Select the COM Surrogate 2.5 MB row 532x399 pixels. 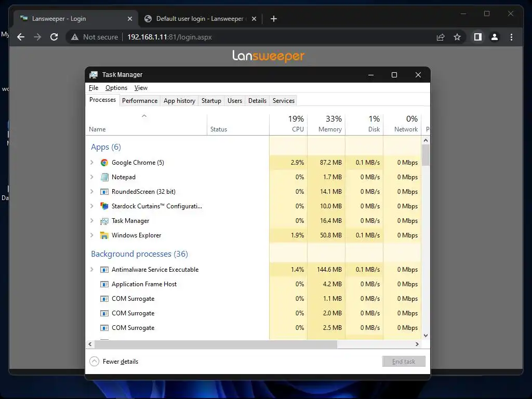click(254, 328)
